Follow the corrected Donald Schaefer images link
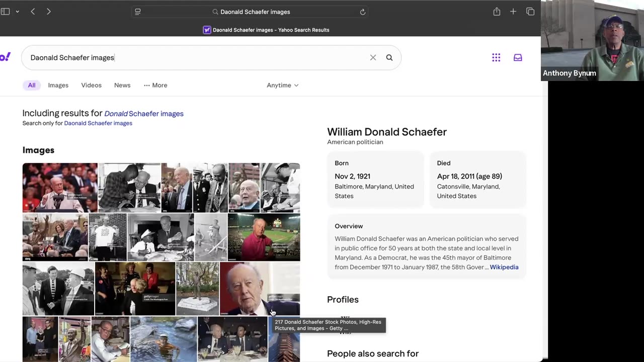Viewport: 644px width, 362px height. (144, 114)
